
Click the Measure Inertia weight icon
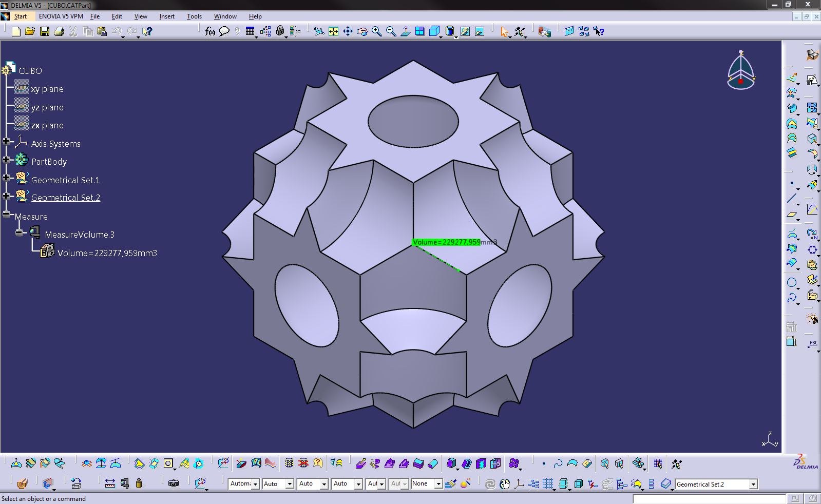[139, 483]
